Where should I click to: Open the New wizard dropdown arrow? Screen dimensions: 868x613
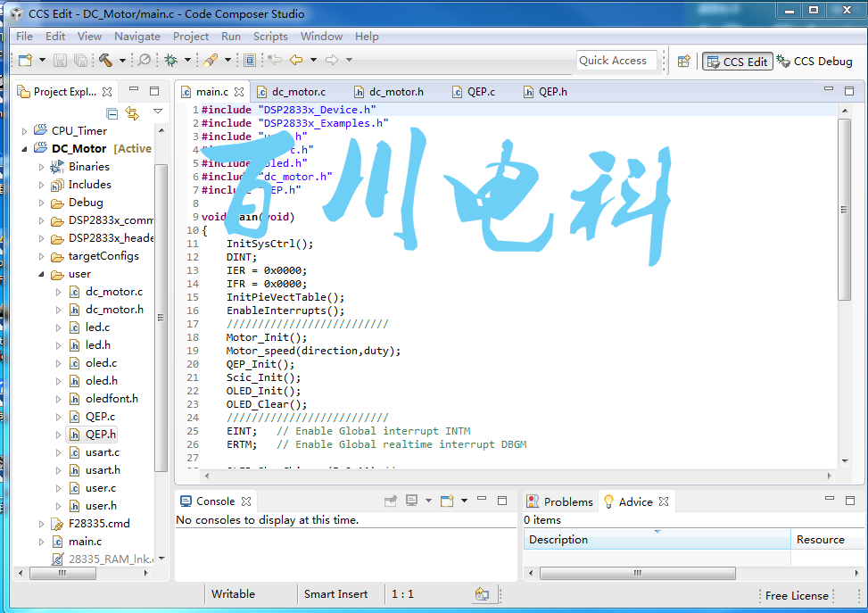coord(42,60)
